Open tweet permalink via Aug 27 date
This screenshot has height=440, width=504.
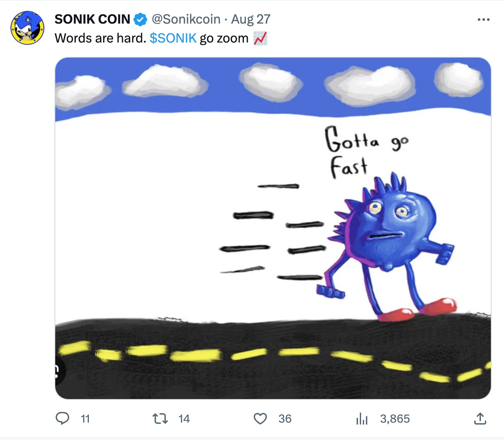[x=251, y=19]
